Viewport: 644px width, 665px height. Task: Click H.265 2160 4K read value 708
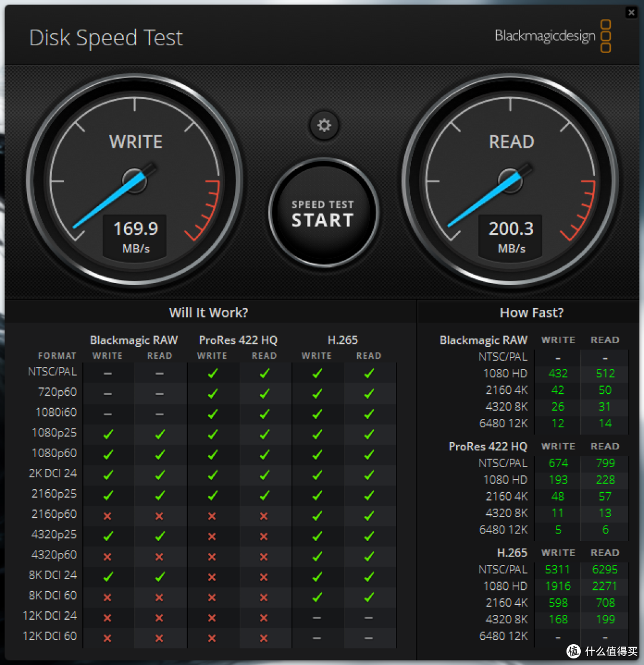[x=605, y=602]
